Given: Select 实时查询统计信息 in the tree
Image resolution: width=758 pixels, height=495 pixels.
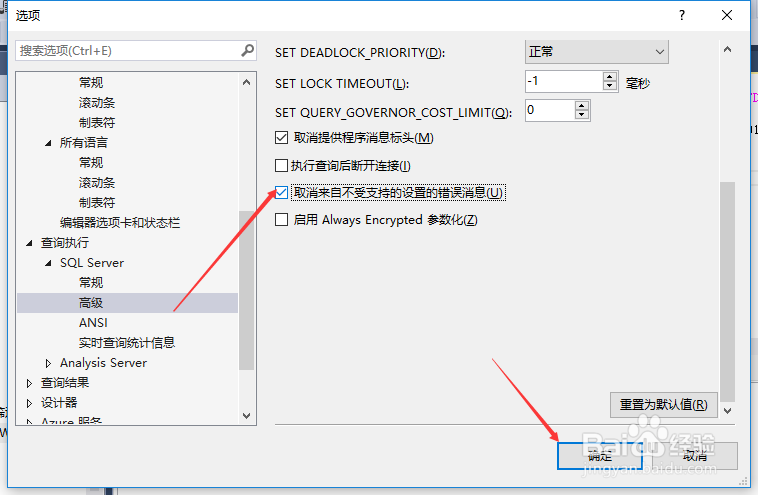Looking at the screenshot, I should tap(127, 343).
